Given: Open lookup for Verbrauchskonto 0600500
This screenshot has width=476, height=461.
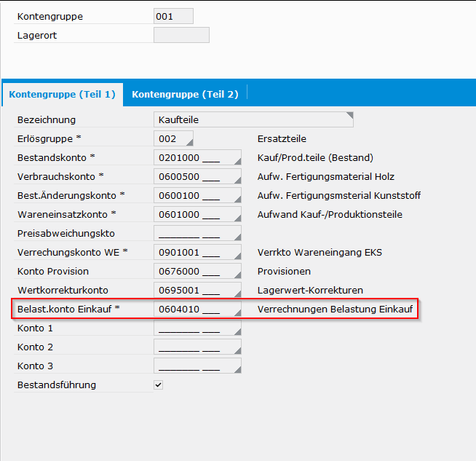Looking at the screenshot, I should point(238,180).
